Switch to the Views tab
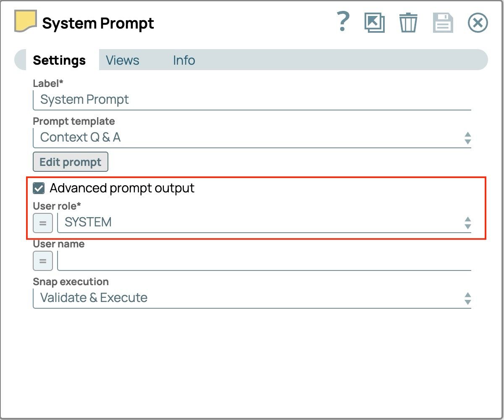Image resolution: width=504 pixels, height=420 pixels. click(122, 60)
